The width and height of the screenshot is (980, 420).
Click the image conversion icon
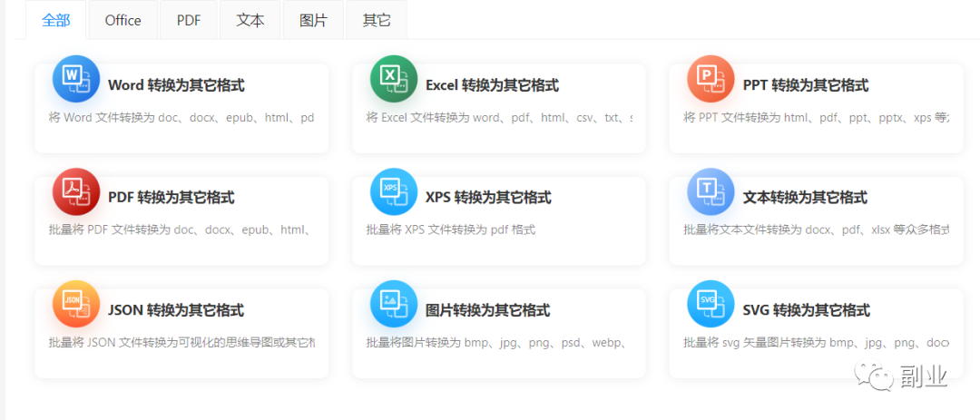pos(393,304)
